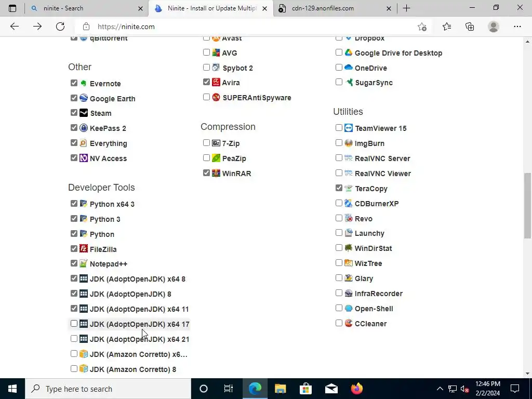Image resolution: width=532 pixels, height=399 pixels.
Task: Click the WinDirStat tree icon
Action: coord(349,248)
